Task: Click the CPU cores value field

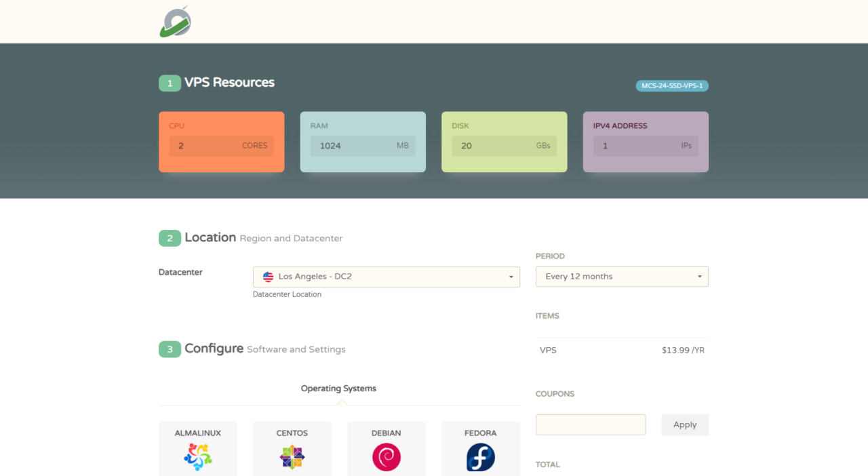Action: click(221, 146)
